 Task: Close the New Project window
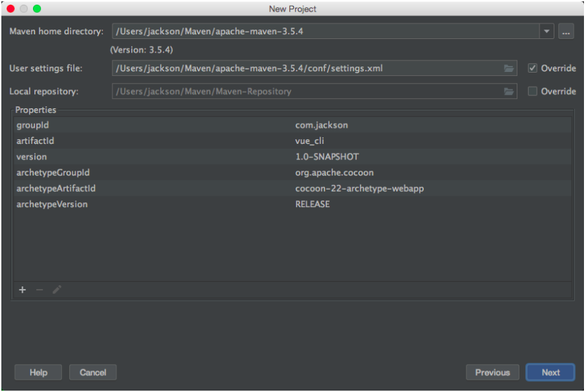pos(11,9)
